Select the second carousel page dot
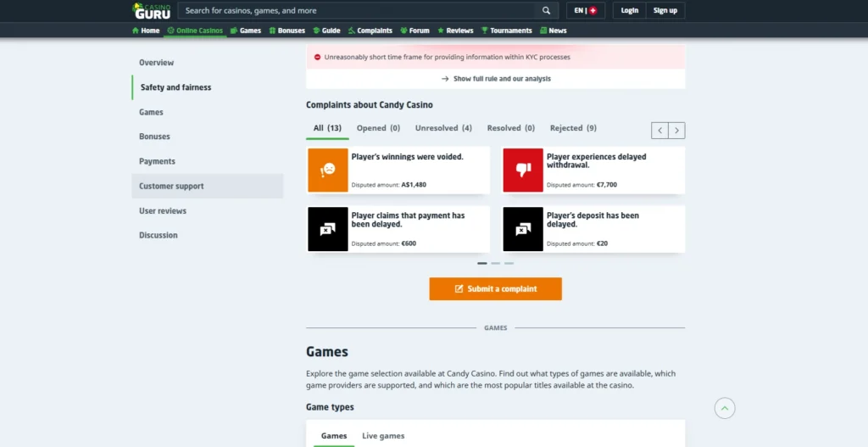The image size is (868, 447). click(x=495, y=264)
